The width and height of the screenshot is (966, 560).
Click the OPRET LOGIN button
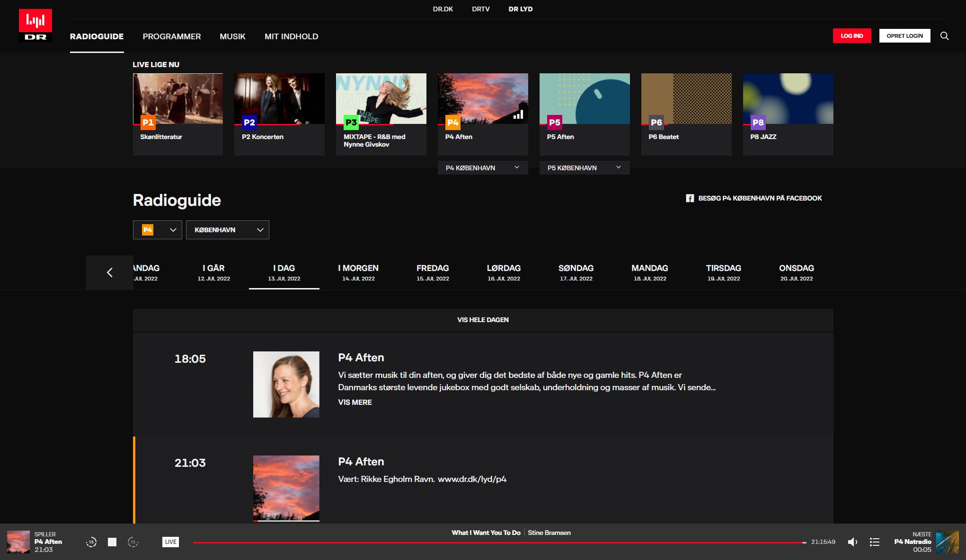click(905, 36)
